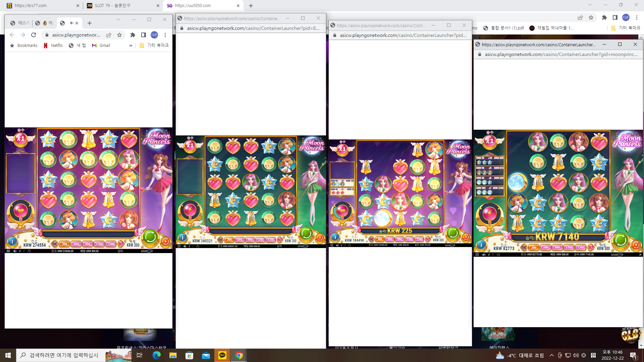This screenshot has width=644, height=362.
Task: Select bet 1200 in the KRW 340321 game
Action: click(260, 240)
